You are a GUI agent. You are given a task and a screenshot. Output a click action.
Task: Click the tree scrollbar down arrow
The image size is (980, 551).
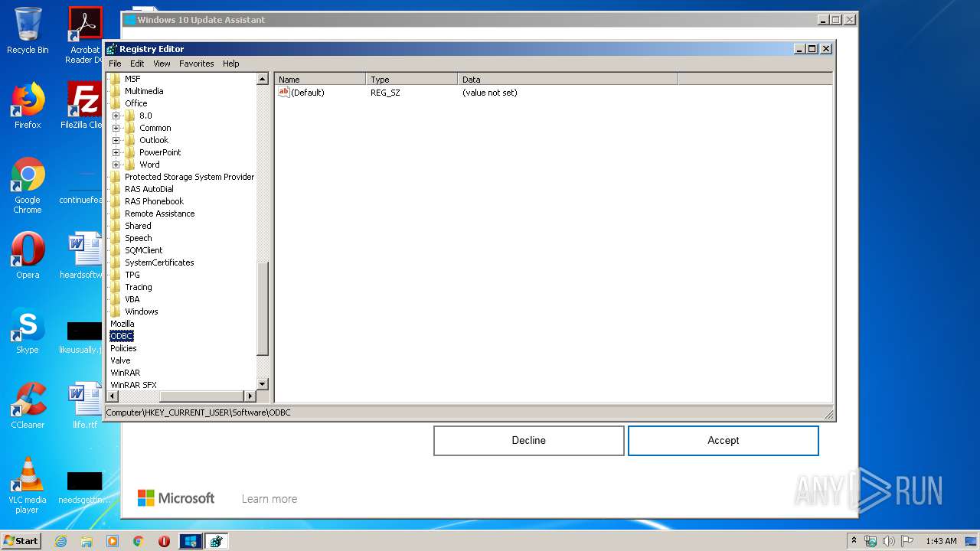coord(263,383)
